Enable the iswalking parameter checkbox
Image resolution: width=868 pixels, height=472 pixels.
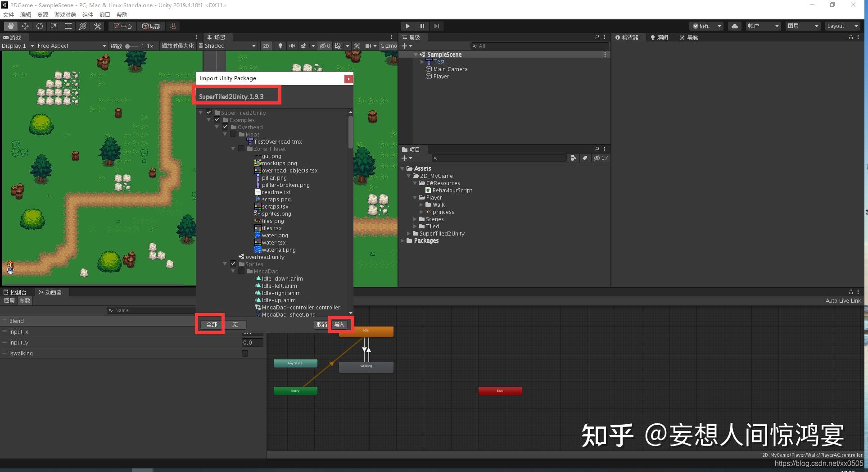click(x=244, y=353)
